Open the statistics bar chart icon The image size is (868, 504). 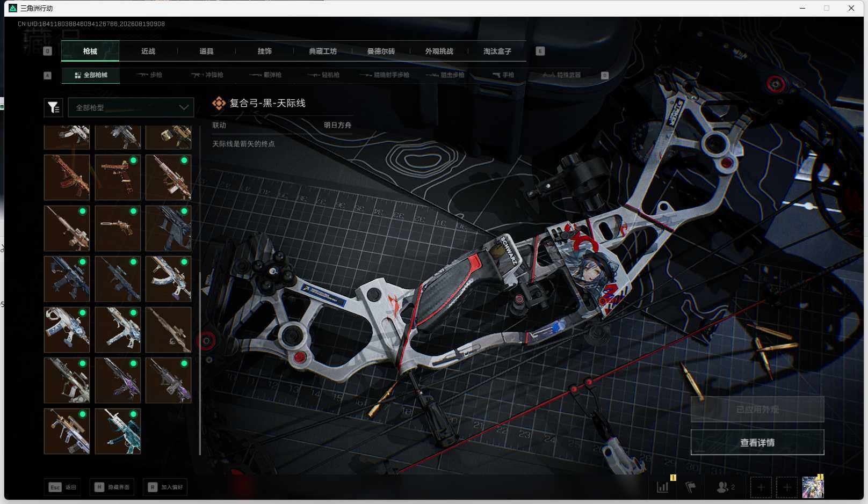(x=663, y=487)
